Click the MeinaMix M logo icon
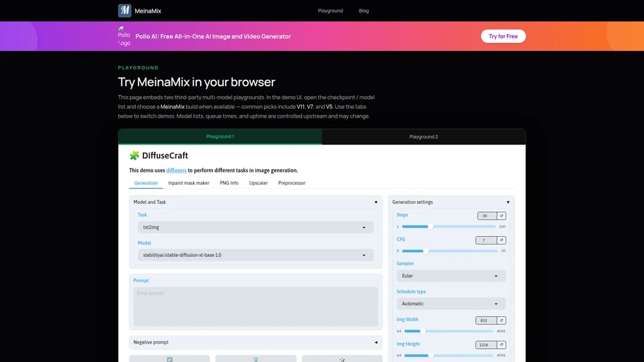The width and height of the screenshot is (644, 362). point(125,11)
